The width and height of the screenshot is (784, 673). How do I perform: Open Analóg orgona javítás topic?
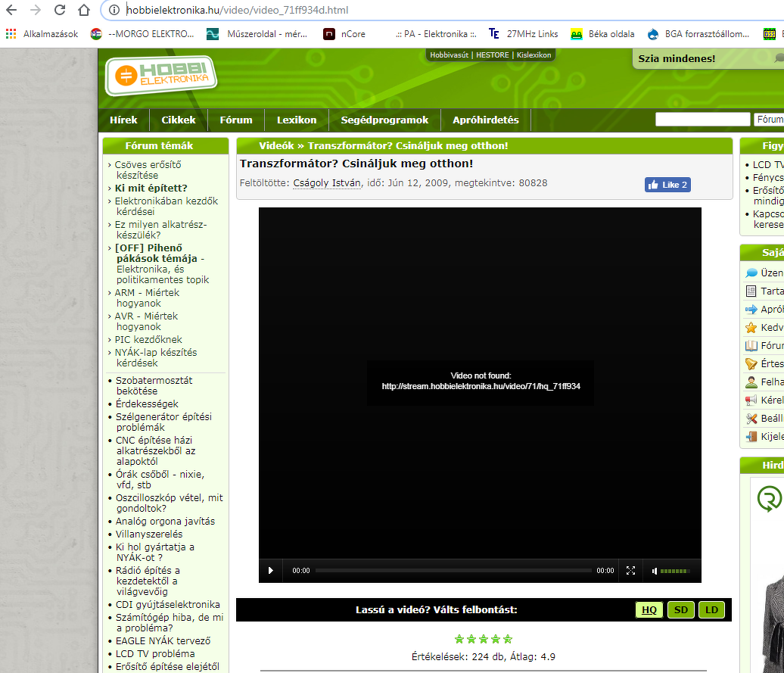(x=166, y=521)
